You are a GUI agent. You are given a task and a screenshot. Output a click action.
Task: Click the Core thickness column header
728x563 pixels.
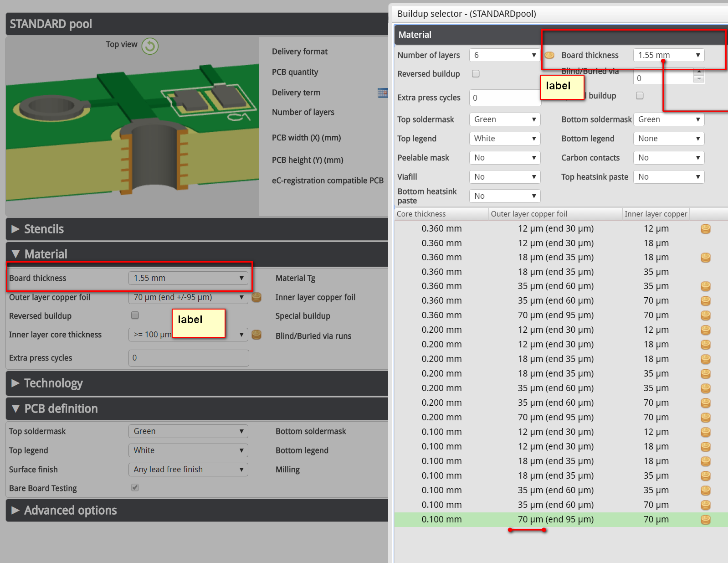[x=441, y=214]
